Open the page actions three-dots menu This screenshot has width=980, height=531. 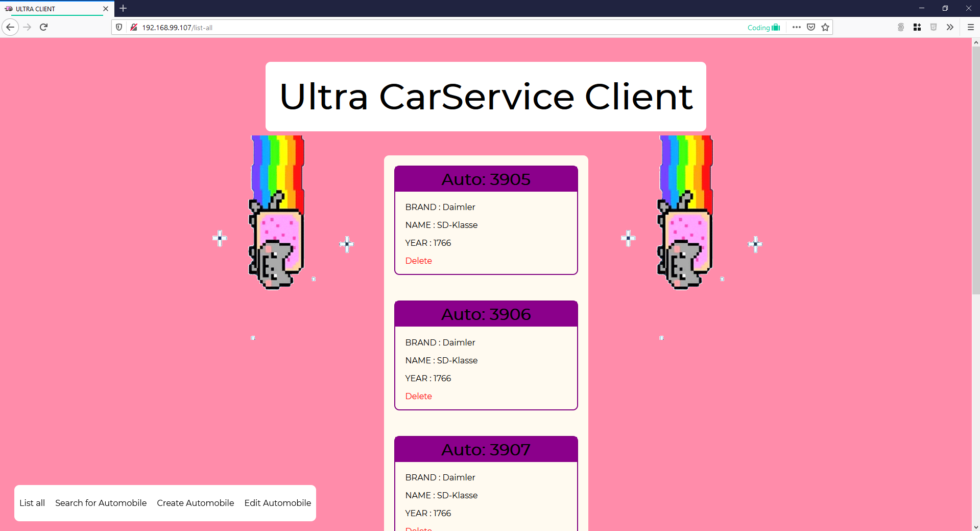tap(797, 27)
